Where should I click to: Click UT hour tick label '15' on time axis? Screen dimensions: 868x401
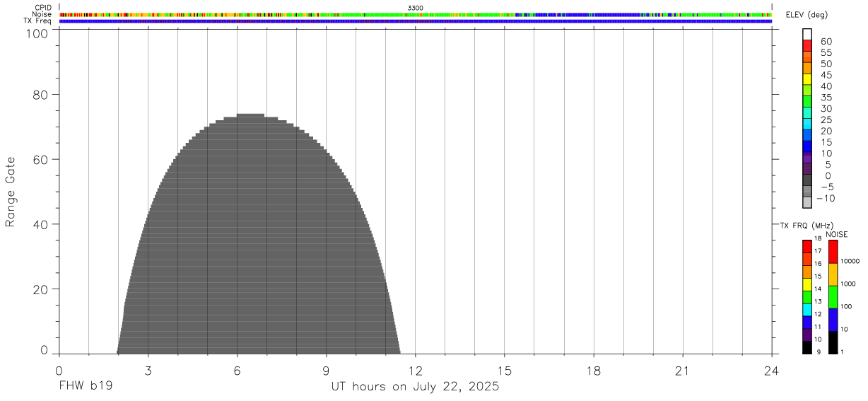pos(505,370)
